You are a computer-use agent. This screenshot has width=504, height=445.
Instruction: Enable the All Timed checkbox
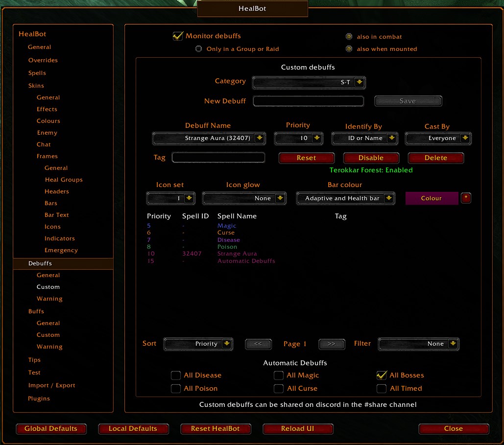[381, 388]
